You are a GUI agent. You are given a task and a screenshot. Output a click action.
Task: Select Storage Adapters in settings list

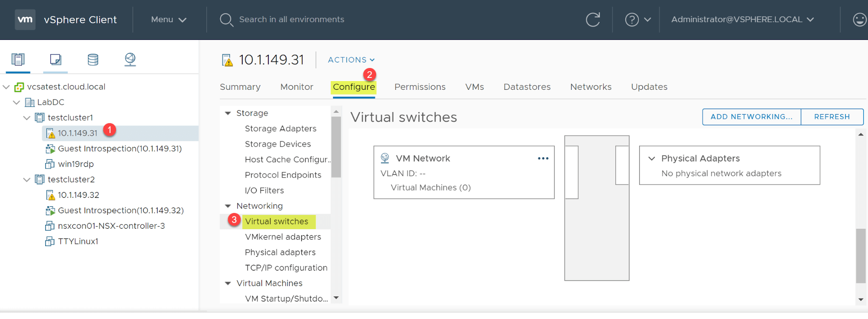(281, 129)
